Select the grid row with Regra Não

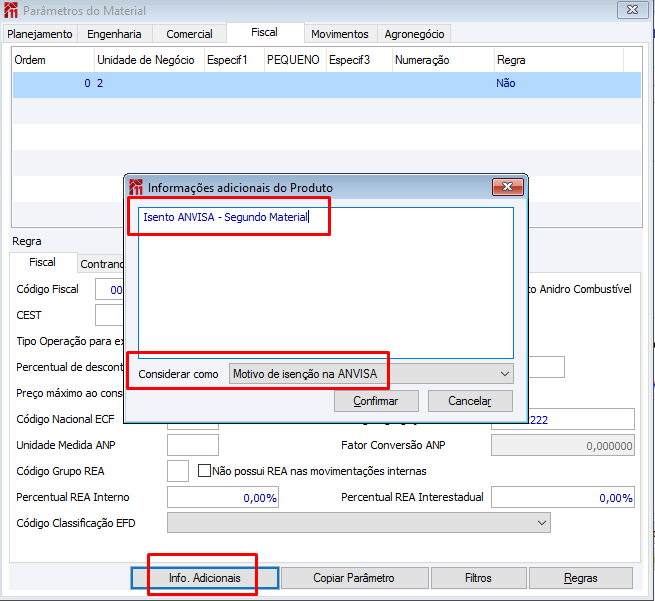coord(327,85)
